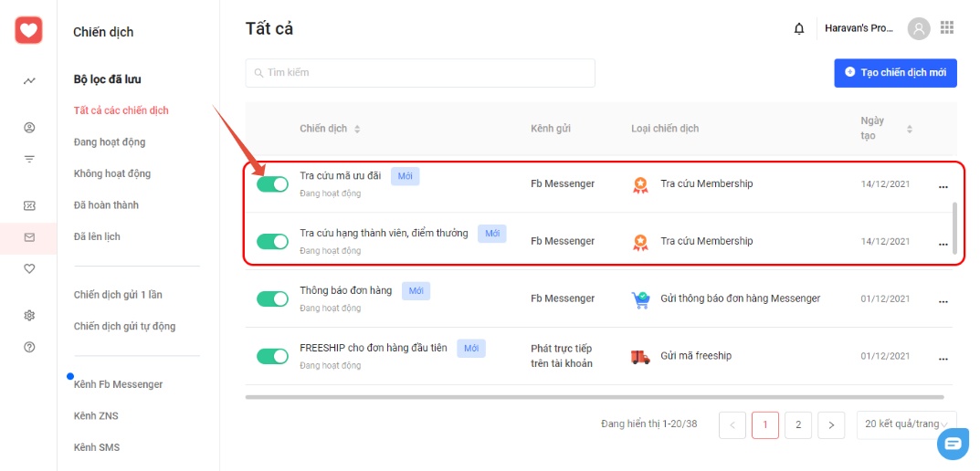Open the notification bell
The width and height of the screenshot is (980, 471).
799,28
